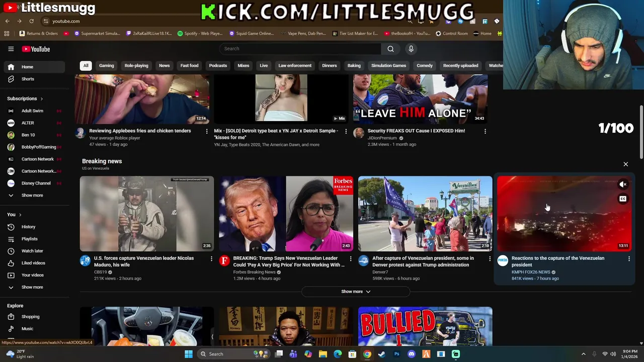This screenshot has width=644, height=362.
Task: Open Spotify Web Player bookmark
Action: pyautogui.click(x=200, y=34)
